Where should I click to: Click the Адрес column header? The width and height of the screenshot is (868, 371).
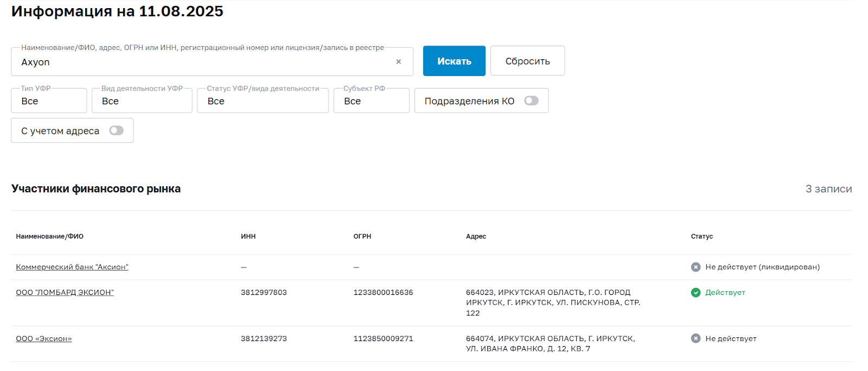tap(476, 236)
